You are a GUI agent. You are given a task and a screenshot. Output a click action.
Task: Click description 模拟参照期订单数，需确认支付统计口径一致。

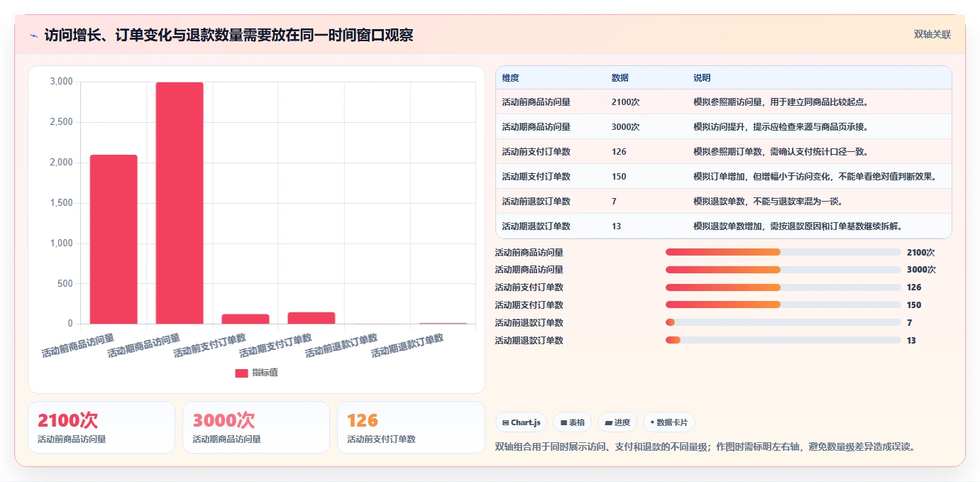[x=781, y=152]
